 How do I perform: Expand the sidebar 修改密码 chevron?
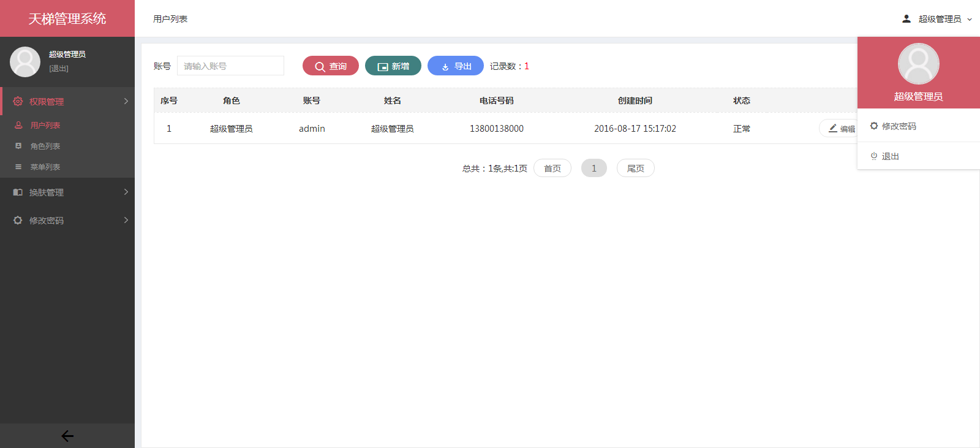point(126,220)
